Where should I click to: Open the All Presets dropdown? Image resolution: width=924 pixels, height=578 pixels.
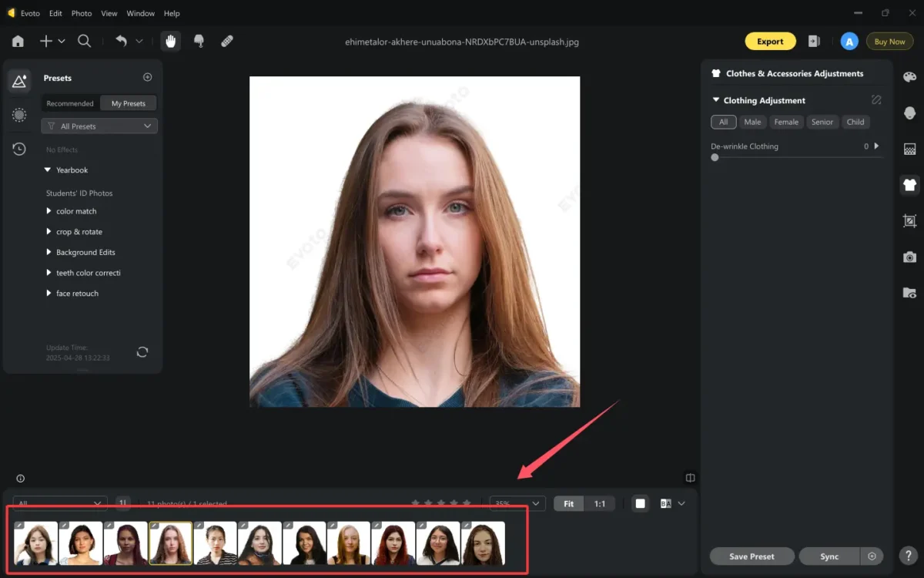click(99, 126)
